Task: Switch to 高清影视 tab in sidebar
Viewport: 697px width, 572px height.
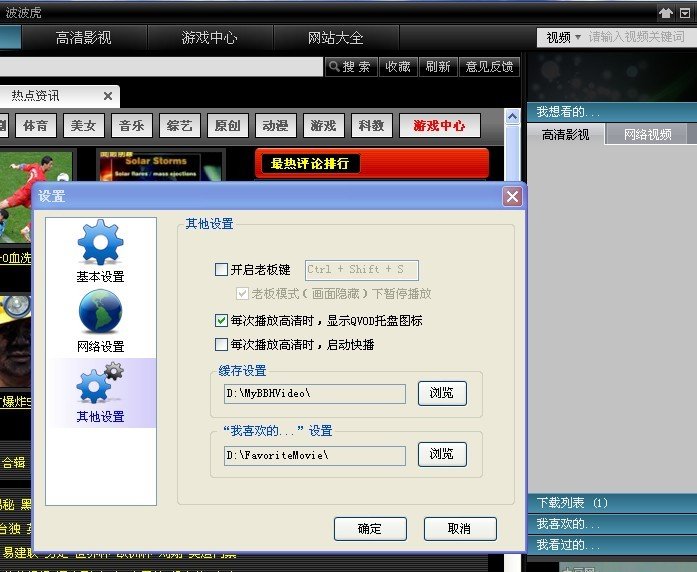Action: coord(565,134)
